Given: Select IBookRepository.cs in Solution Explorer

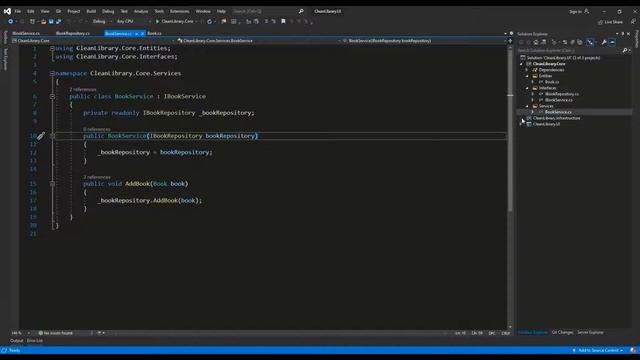Looking at the screenshot, I should coord(562,94).
